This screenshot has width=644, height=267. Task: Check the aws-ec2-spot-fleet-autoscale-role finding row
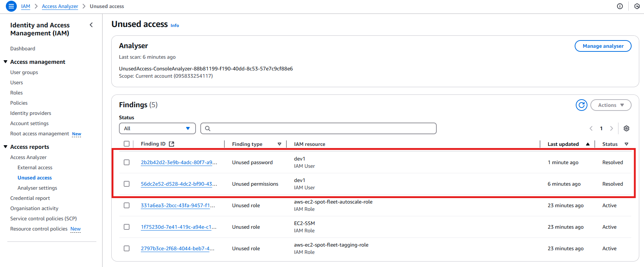coord(127,205)
